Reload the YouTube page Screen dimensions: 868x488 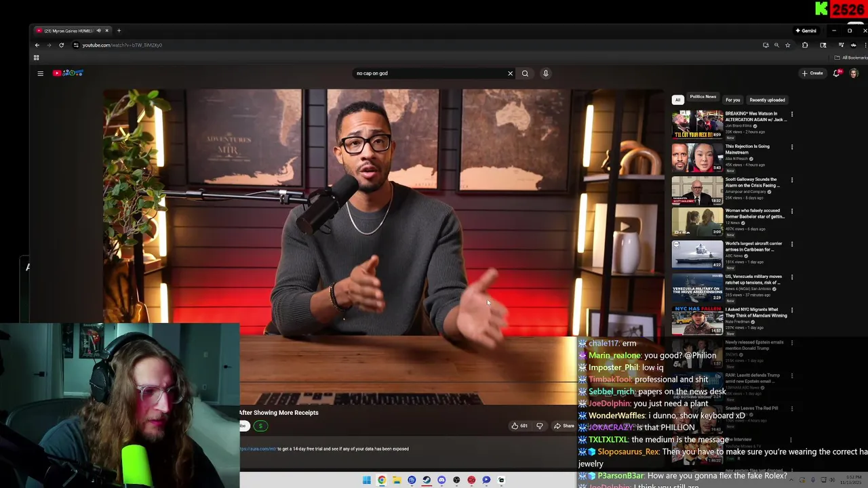click(61, 45)
